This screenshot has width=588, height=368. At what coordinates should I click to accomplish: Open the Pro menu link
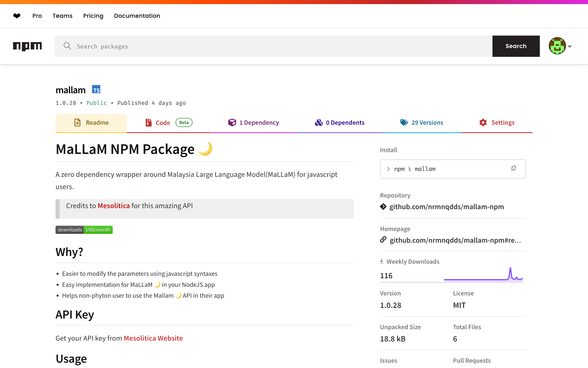(x=37, y=16)
